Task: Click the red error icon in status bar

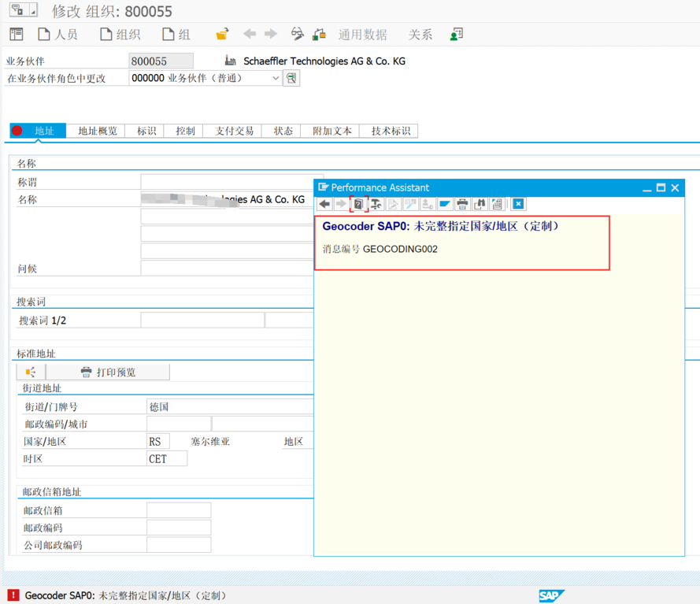Action: tap(13, 595)
